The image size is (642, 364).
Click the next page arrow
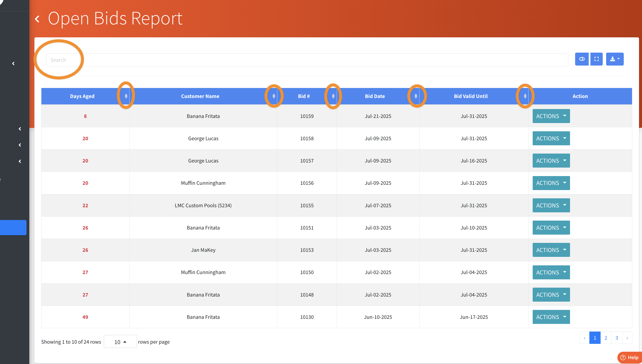coord(627,338)
